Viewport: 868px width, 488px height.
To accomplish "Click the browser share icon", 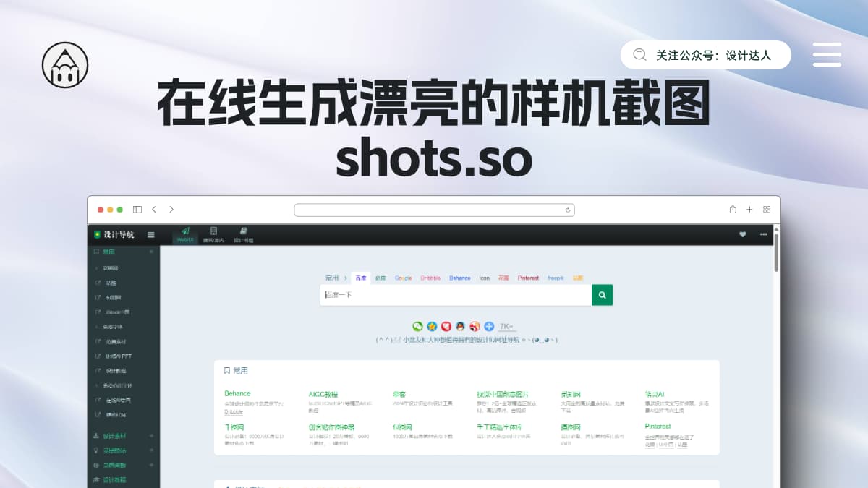I will pyautogui.click(x=733, y=210).
